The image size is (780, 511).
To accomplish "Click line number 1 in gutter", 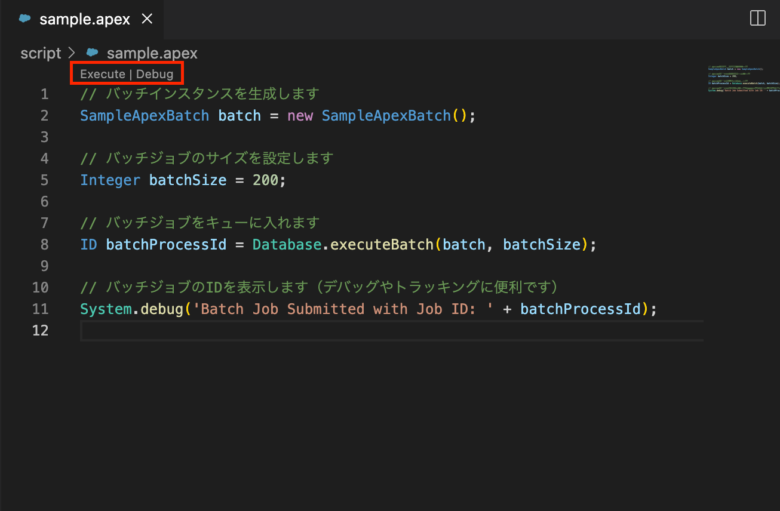I will pyautogui.click(x=44, y=94).
